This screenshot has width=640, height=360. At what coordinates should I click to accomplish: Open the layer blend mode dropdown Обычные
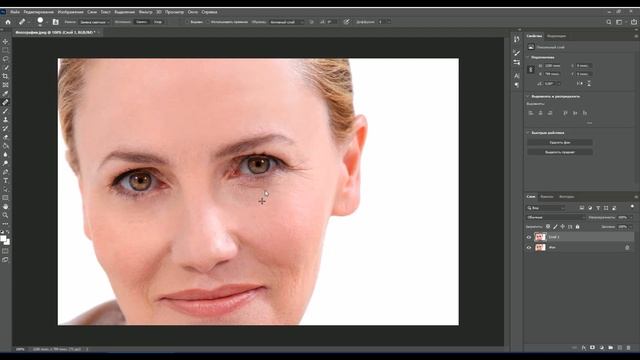pos(555,218)
